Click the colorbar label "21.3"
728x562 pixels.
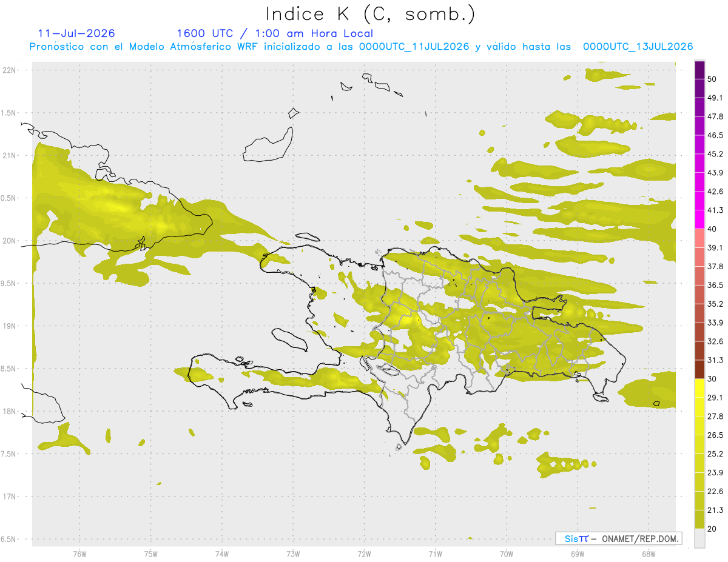(715, 510)
